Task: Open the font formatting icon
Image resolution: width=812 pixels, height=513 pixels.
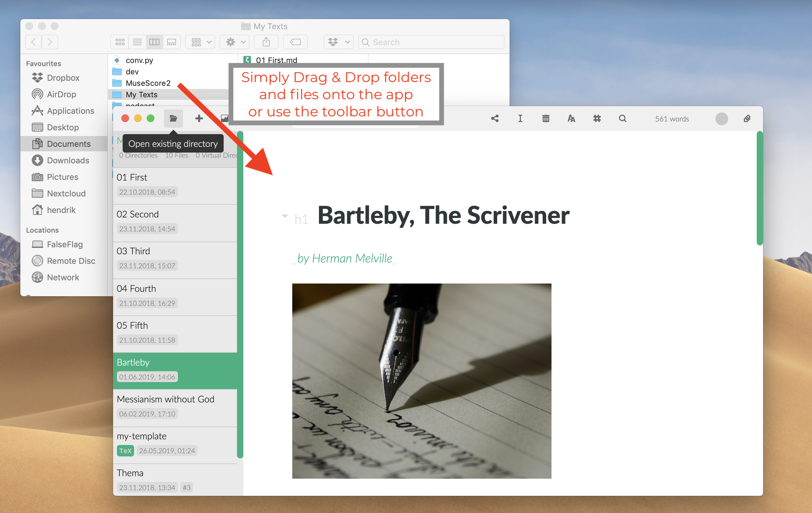Action: pos(571,118)
